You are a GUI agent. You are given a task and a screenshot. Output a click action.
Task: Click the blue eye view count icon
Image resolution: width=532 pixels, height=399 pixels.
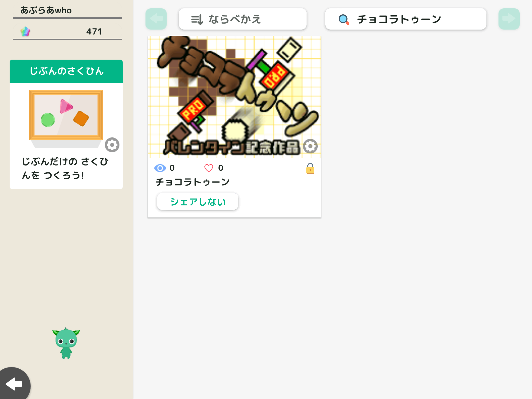160,168
